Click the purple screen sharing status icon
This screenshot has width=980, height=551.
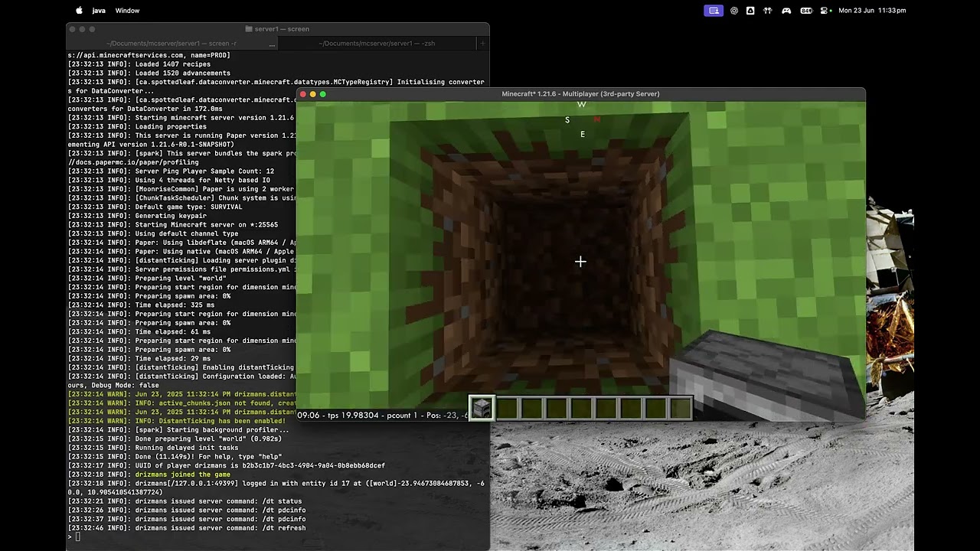714,11
